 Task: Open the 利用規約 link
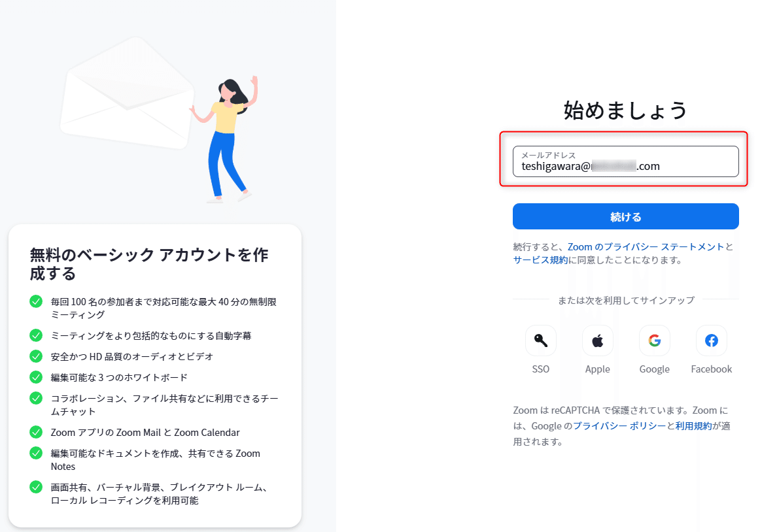pyautogui.click(x=693, y=426)
